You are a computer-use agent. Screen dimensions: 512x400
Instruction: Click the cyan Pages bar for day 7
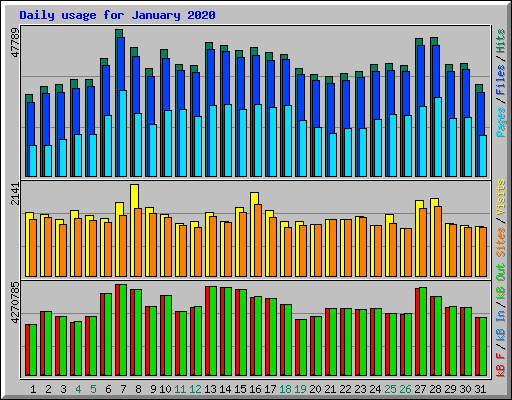123,133
